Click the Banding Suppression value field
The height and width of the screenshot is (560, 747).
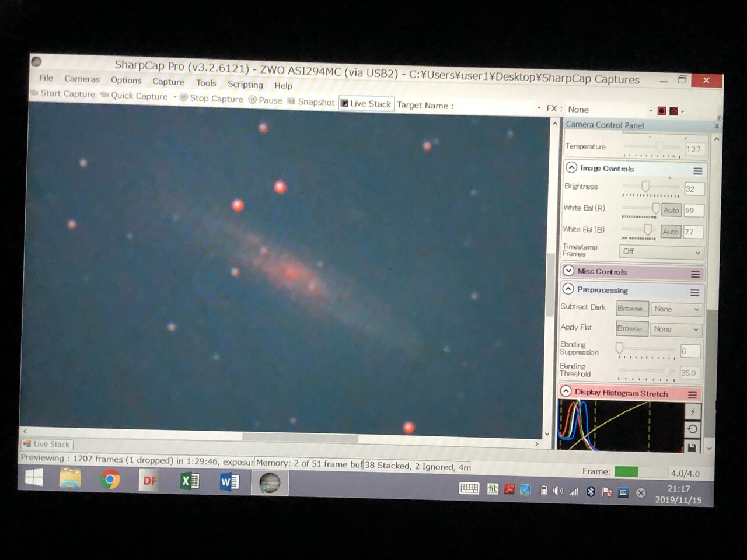pyautogui.click(x=690, y=351)
